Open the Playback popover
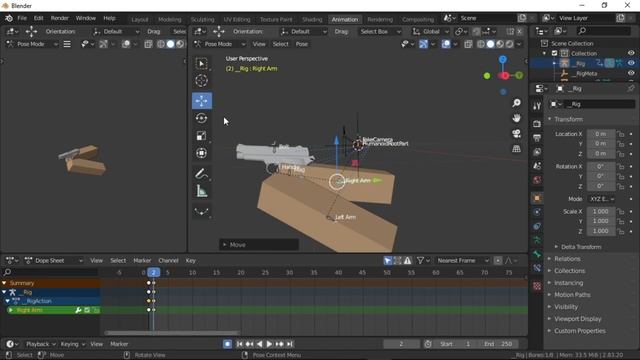This screenshot has width=640, height=360. 40,344
